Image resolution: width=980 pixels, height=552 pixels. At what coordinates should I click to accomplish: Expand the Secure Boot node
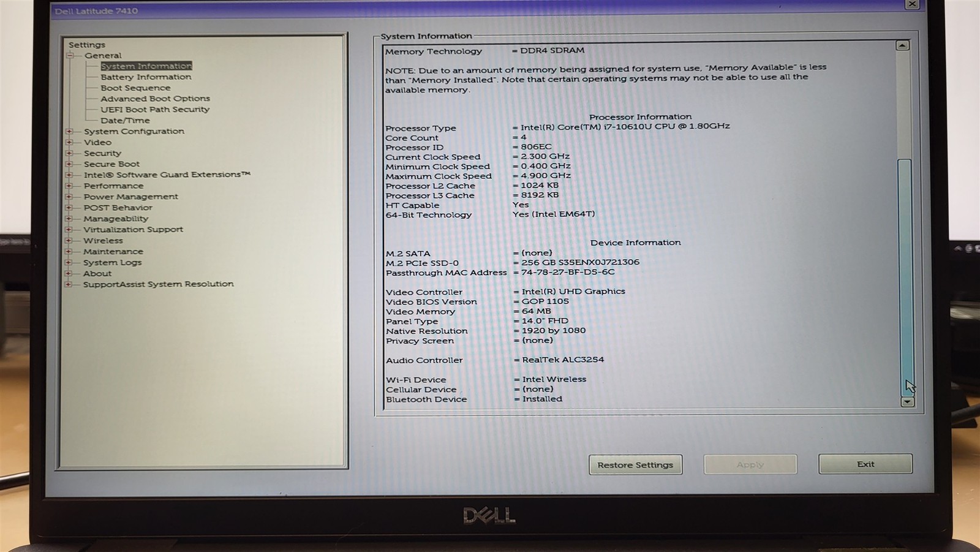69,164
